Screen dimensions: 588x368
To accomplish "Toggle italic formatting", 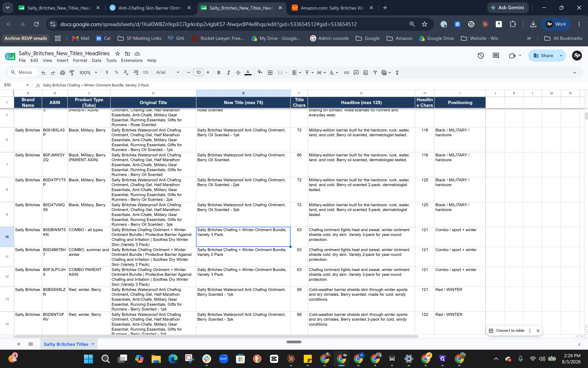I will (x=228, y=72).
